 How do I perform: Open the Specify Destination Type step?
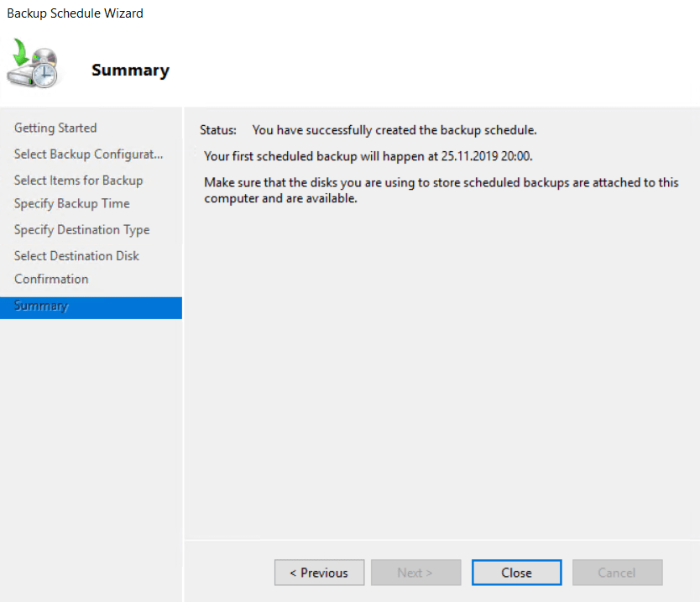pyautogui.click(x=81, y=229)
